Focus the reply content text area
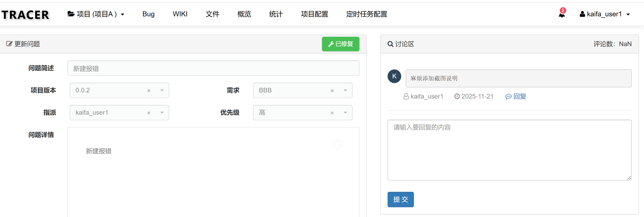This screenshot has width=644, height=217. (x=509, y=150)
